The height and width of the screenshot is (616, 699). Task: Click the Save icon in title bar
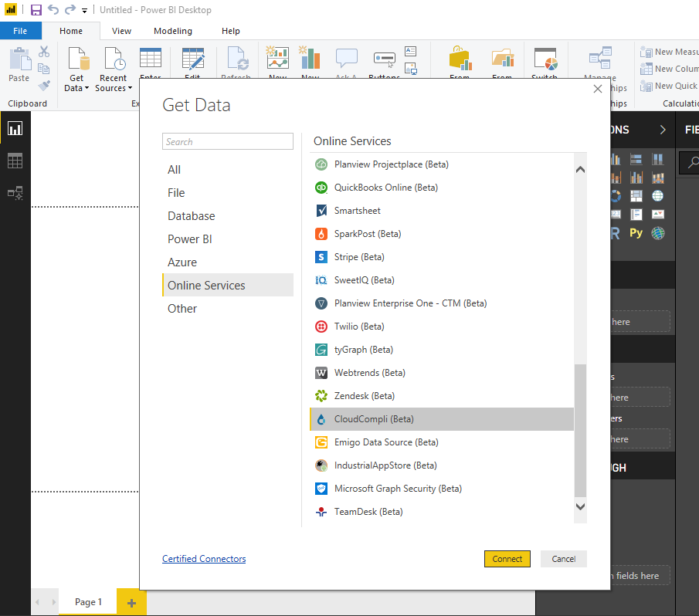(x=36, y=10)
